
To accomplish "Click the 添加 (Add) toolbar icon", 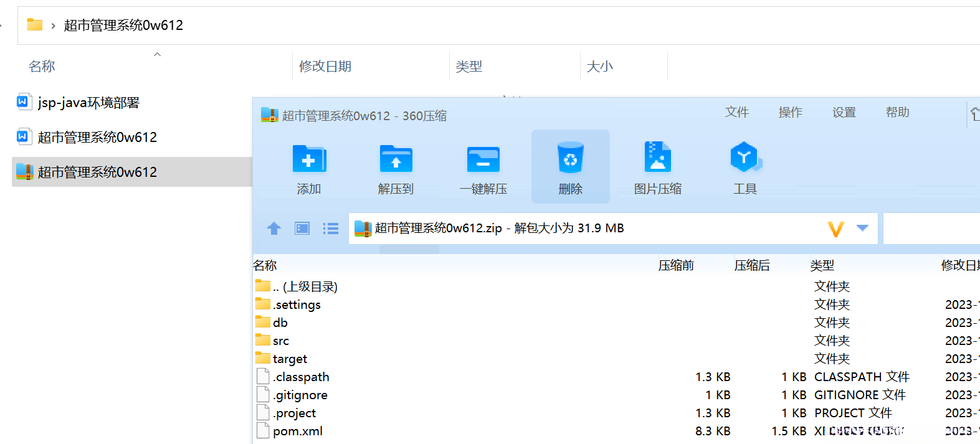I will point(309,159).
